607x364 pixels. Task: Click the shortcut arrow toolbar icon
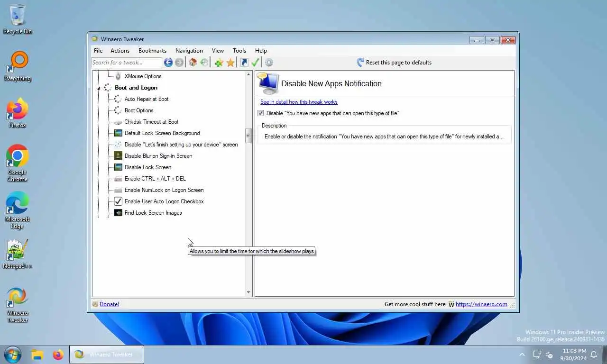coord(244,63)
